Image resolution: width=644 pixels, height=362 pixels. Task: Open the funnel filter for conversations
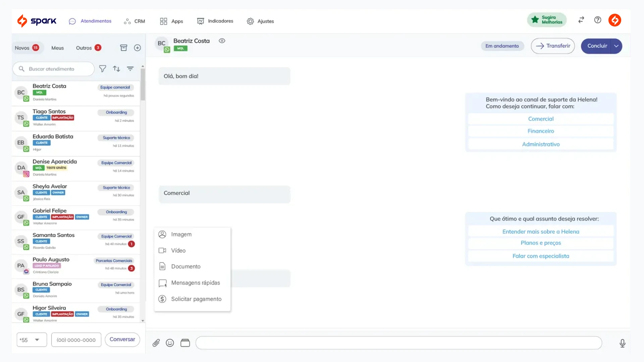point(103,68)
